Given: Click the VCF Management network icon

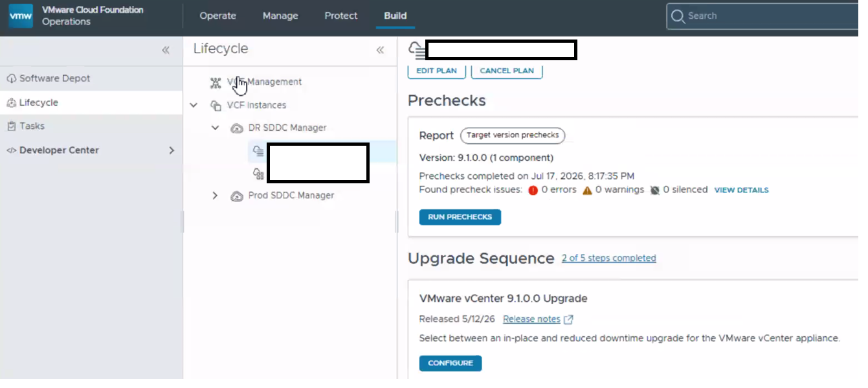Looking at the screenshot, I should click(x=216, y=82).
